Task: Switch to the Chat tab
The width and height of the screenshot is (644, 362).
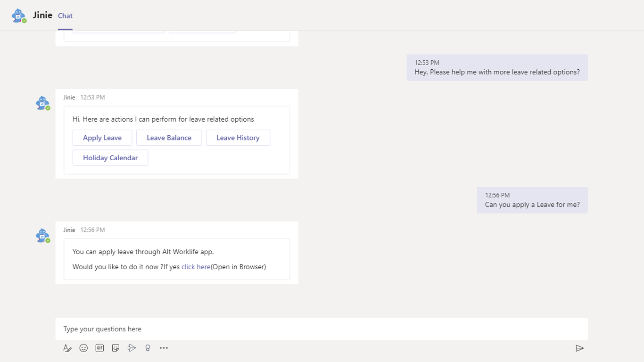Action: (65, 16)
